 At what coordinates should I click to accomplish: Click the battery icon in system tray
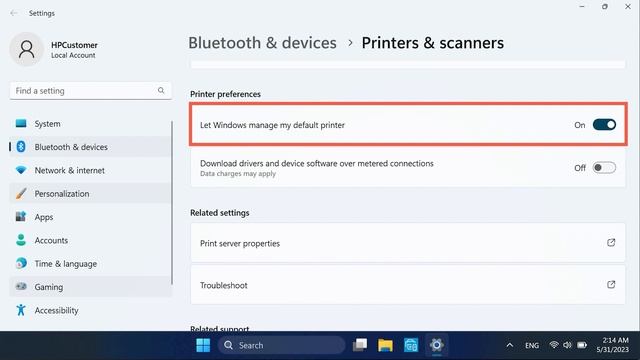582,345
